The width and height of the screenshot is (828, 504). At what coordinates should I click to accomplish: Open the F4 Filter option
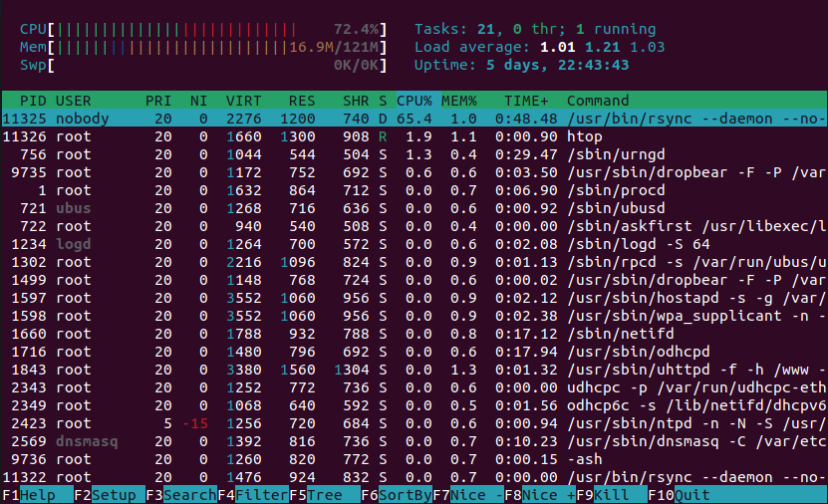click(253, 495)
